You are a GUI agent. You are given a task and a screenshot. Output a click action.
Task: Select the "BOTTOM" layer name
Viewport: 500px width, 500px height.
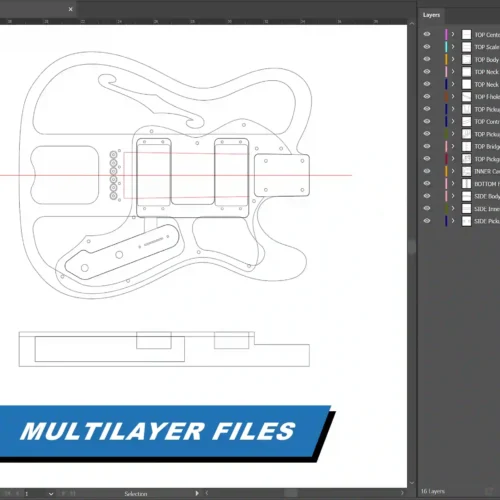coord(487,184)
